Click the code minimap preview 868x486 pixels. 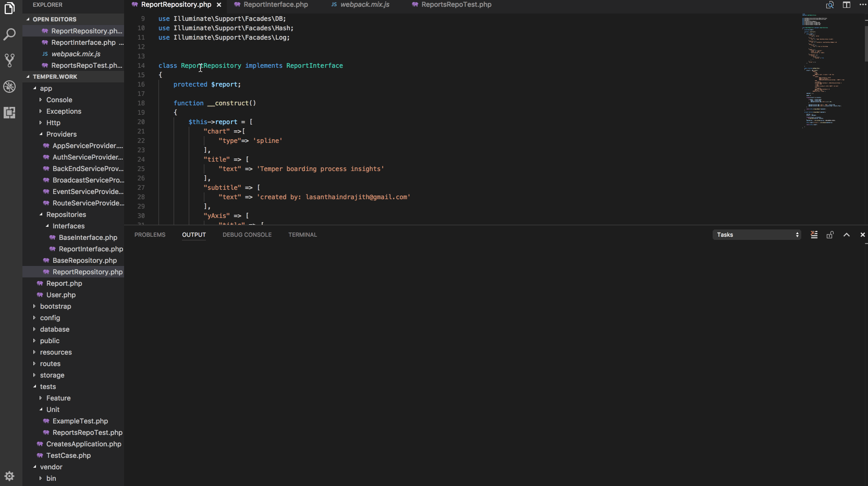(824, 70)
